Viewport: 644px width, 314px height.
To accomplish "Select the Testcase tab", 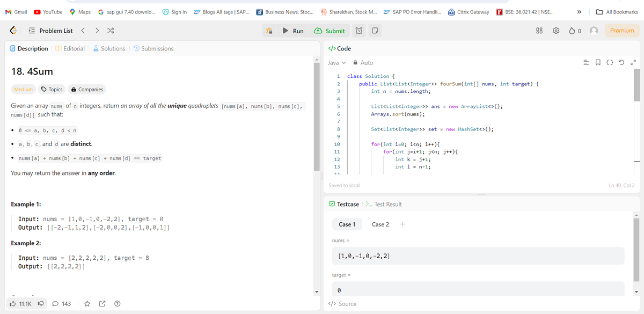I will click(343, 204).
